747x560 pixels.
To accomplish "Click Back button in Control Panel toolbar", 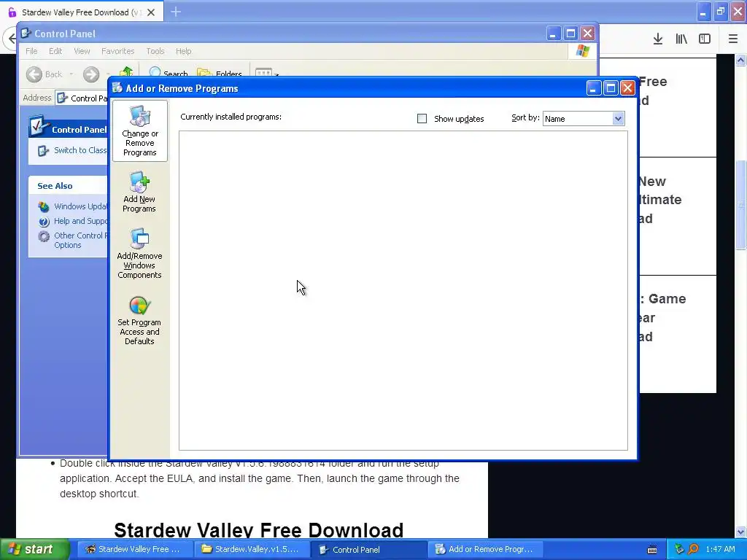I will [x=44, y=74].
